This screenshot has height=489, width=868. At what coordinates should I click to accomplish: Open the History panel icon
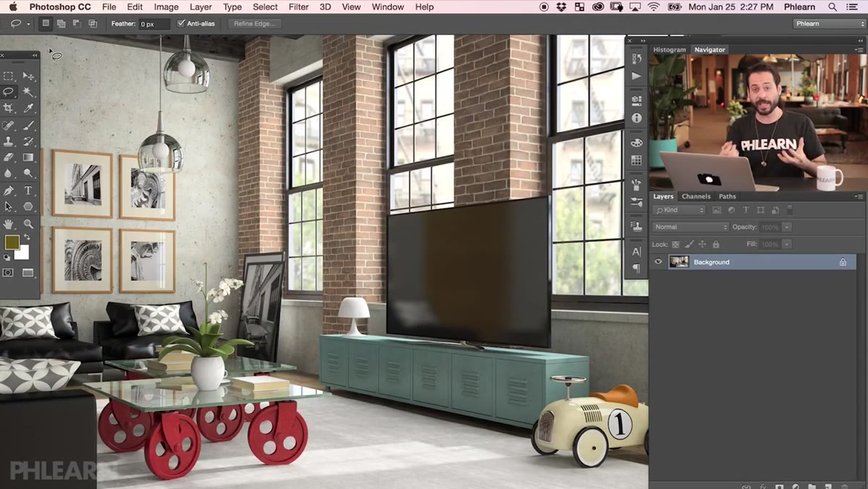(x=637, y=59)
